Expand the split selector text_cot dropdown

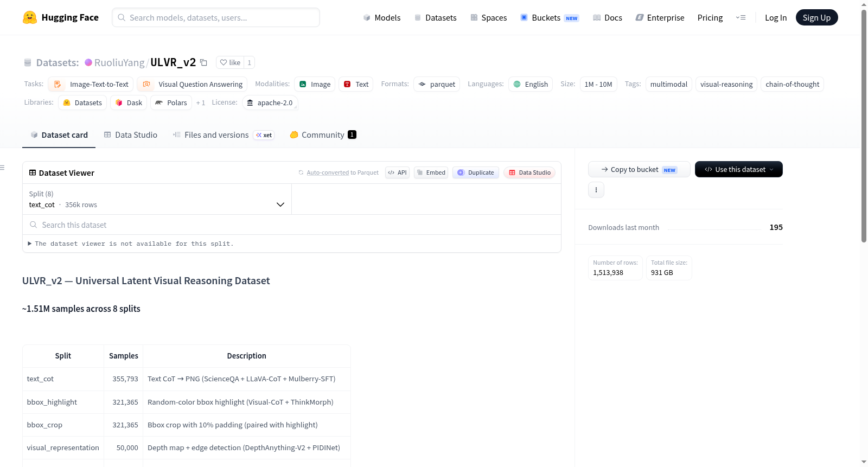(x=157, y=199)
